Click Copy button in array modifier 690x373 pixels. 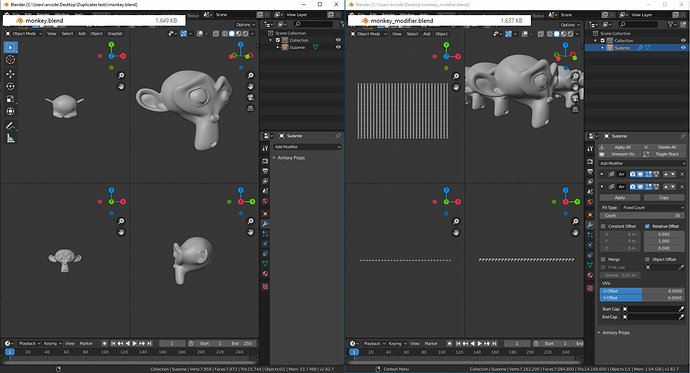click(x=664, y=198)
